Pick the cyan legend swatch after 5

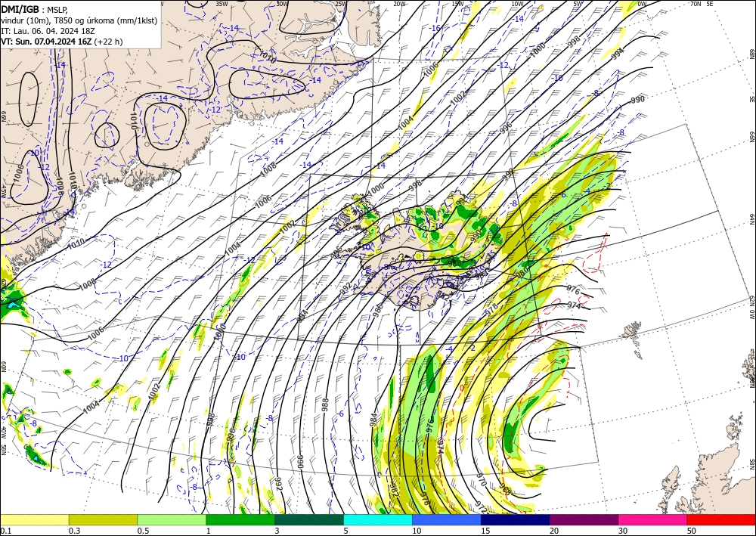(378, 519)
